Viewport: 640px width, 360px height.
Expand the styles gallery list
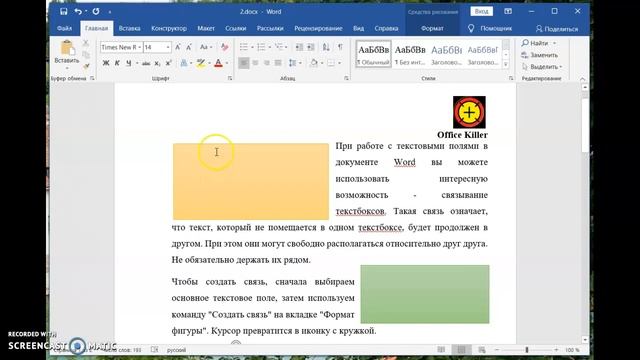[506, 65]
